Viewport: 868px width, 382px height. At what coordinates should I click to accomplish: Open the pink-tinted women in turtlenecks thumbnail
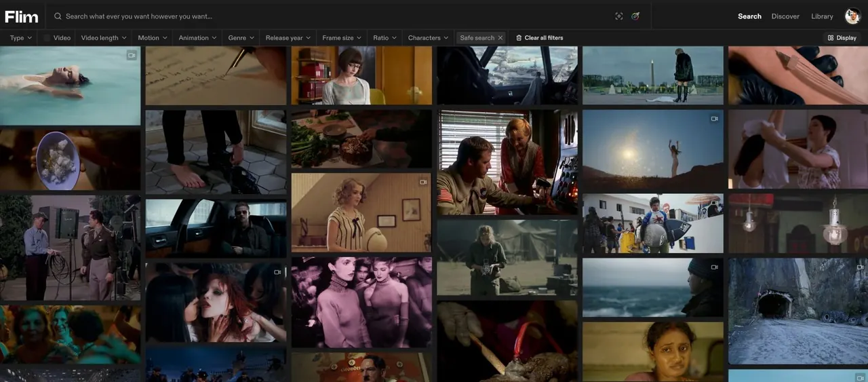point(361,303)
